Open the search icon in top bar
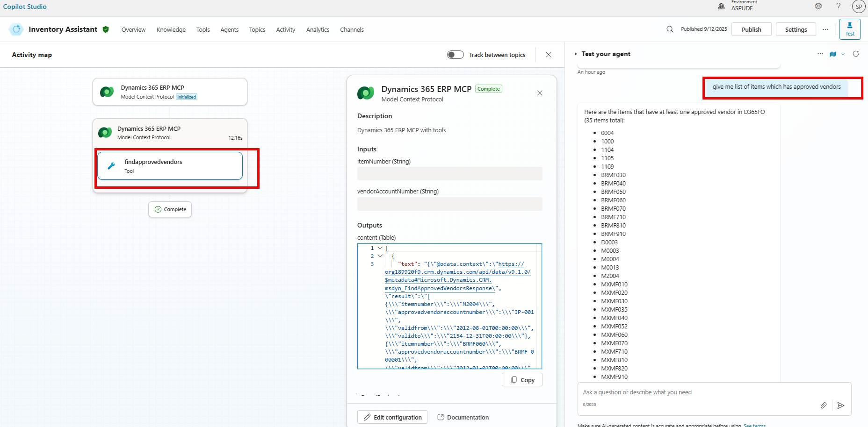Viewport: 868px width, 427px height. 669,29
